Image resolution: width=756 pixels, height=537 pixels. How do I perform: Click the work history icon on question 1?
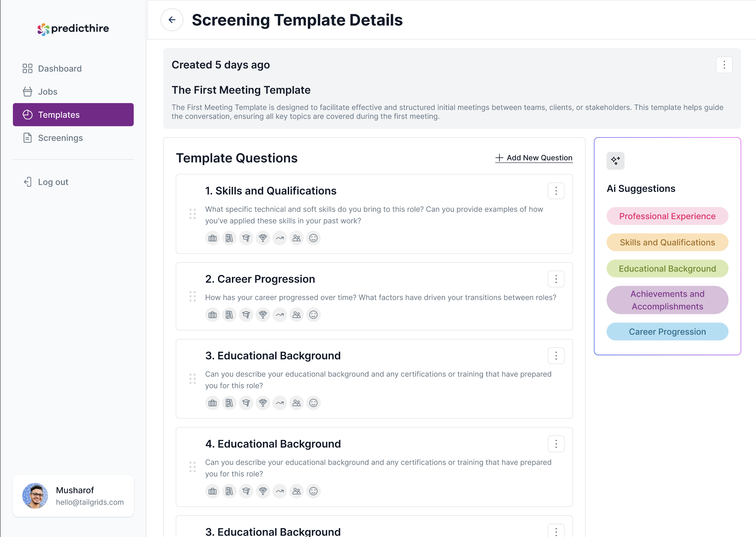point(213,238)
